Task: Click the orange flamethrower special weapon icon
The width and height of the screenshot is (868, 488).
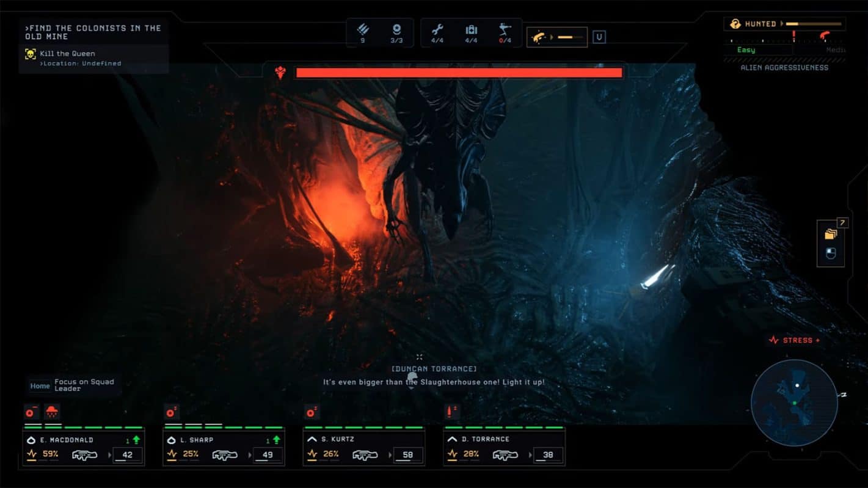Action: click(x=539, y=37)
